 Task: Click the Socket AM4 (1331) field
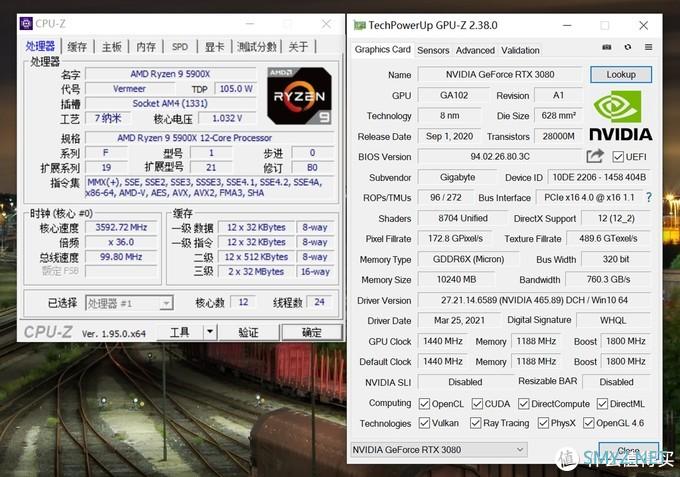click(x=170, y=103)
